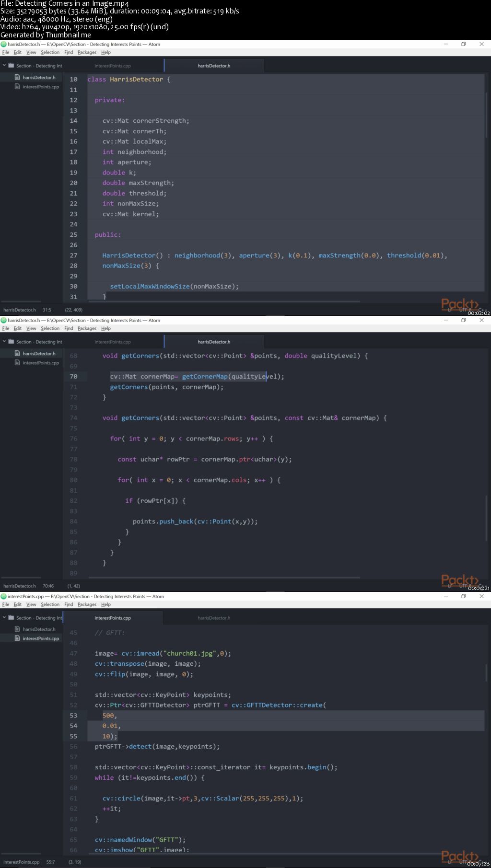Click line 'cv::Mat cornerStrength;' in editor
Image resolution: width=491 pixels, height=868 pixels.
pos(146,121)
